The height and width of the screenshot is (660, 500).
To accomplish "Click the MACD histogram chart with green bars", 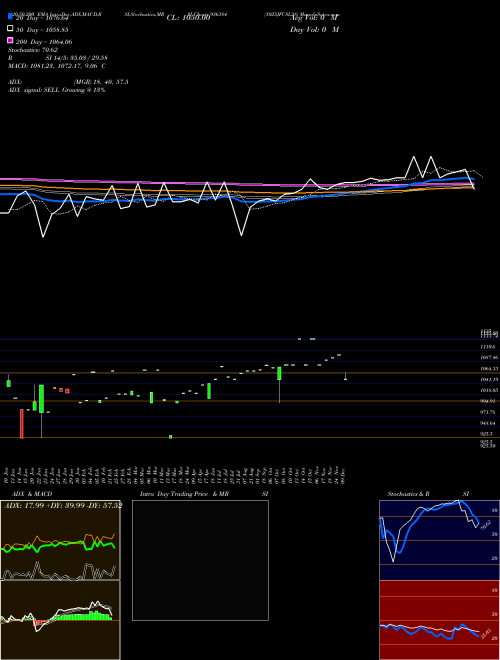I will [60, 620].
